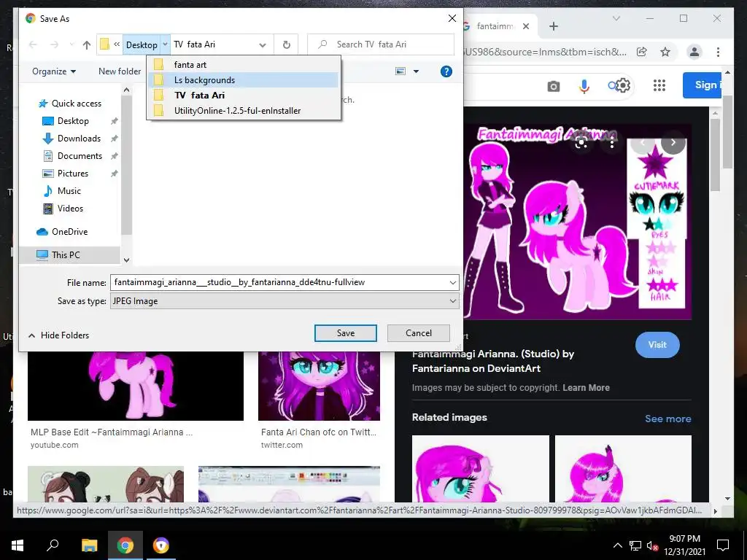Image resolution: width=747 pixels, height=560 pixels.
Task: Choose TV fata Ari folder entry
Action: (x=244, y=96)
